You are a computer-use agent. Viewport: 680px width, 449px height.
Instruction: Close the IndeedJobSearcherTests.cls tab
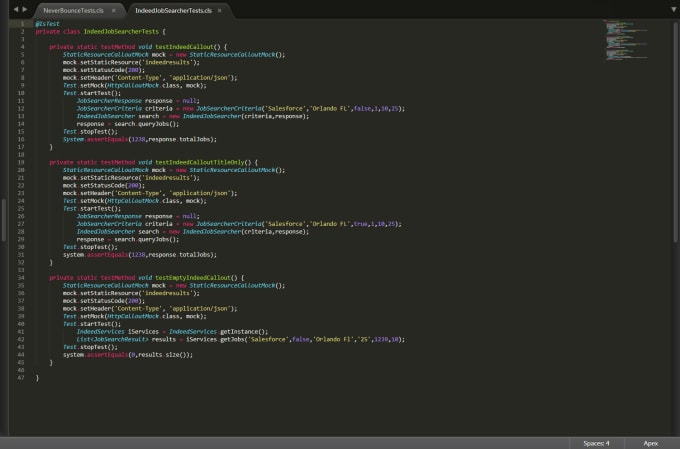point(219,10)
